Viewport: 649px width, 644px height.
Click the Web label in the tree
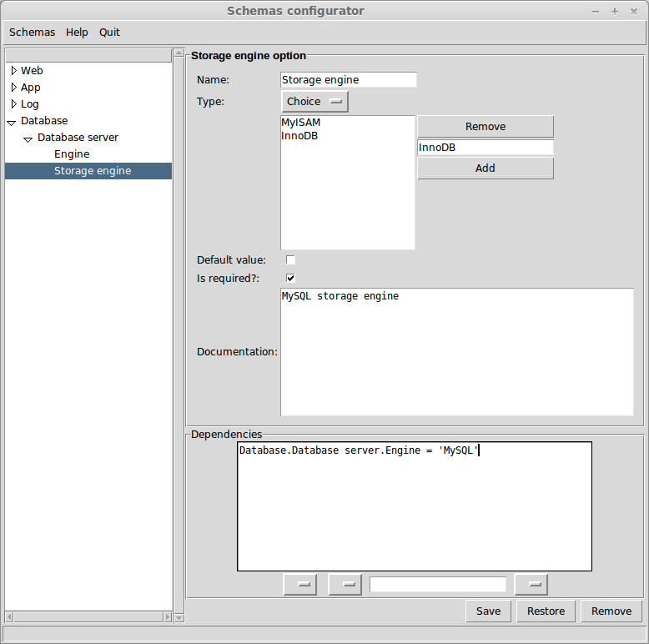(32, 71)
